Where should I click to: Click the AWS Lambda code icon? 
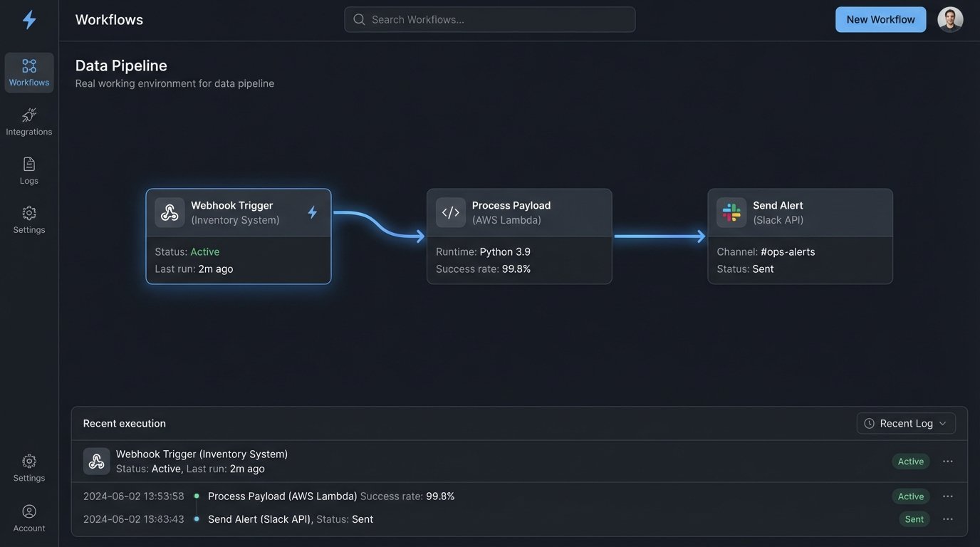point(450,211)
